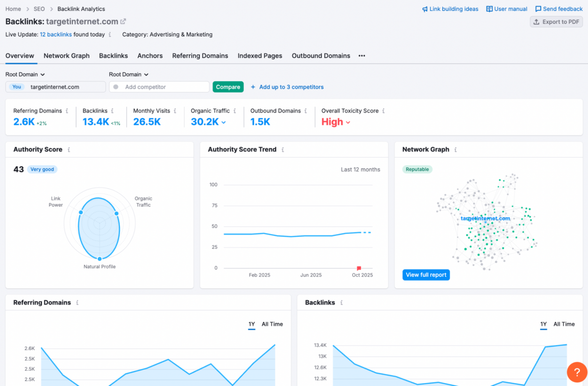Click info icon beside Referring Domains metric
This screenshot has height=386, width=588.
click(x=67, y=111)
